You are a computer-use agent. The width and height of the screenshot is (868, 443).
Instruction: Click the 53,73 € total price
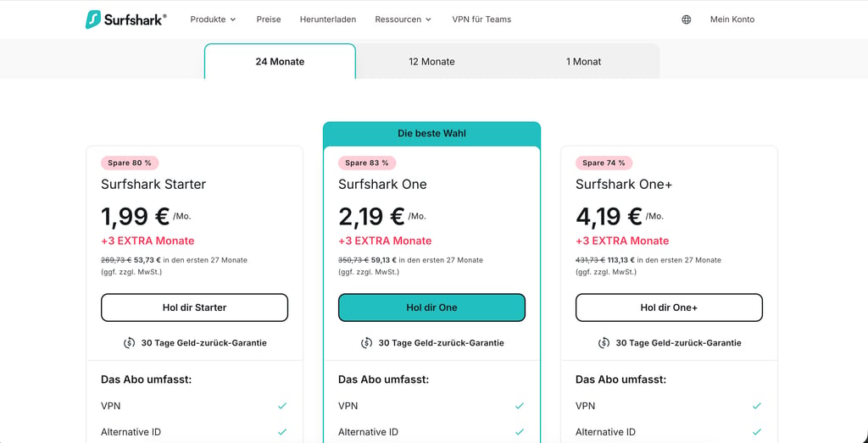click(147, 260)
